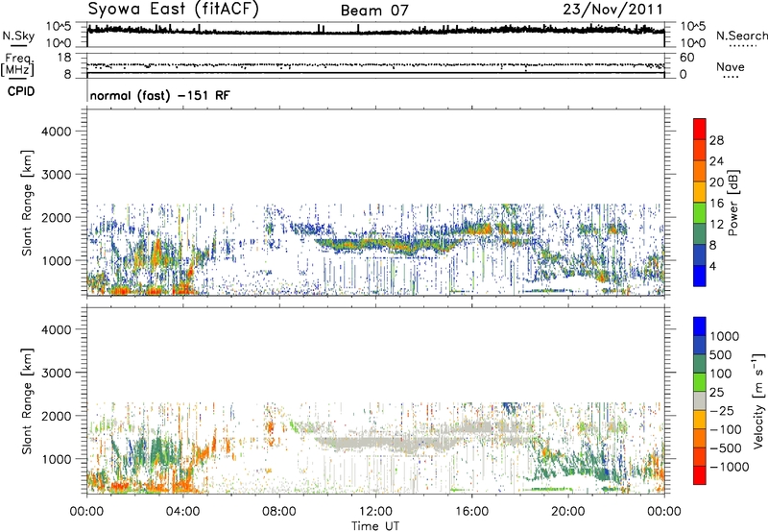Click the "Nave" legend label

pos(731,66)
